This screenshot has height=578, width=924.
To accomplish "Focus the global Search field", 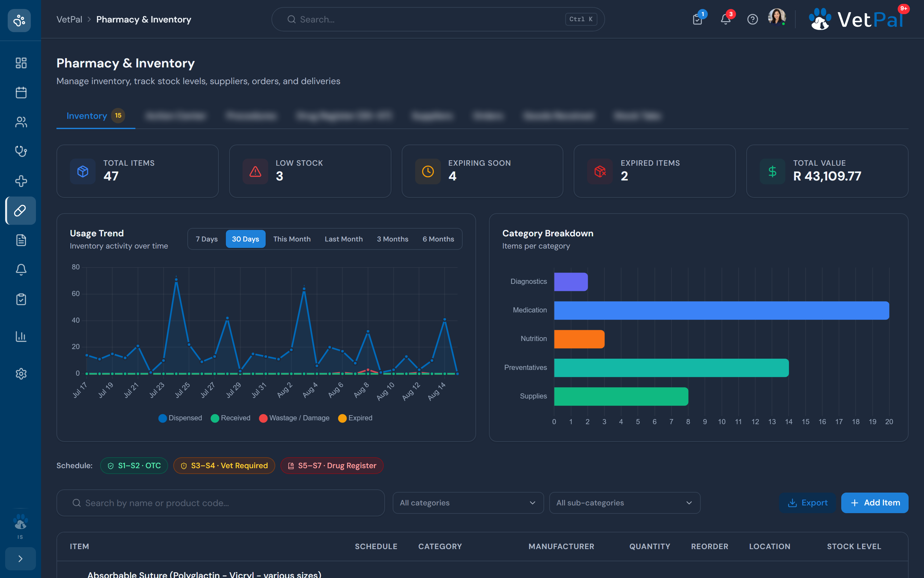I will [x=438, y=19].
